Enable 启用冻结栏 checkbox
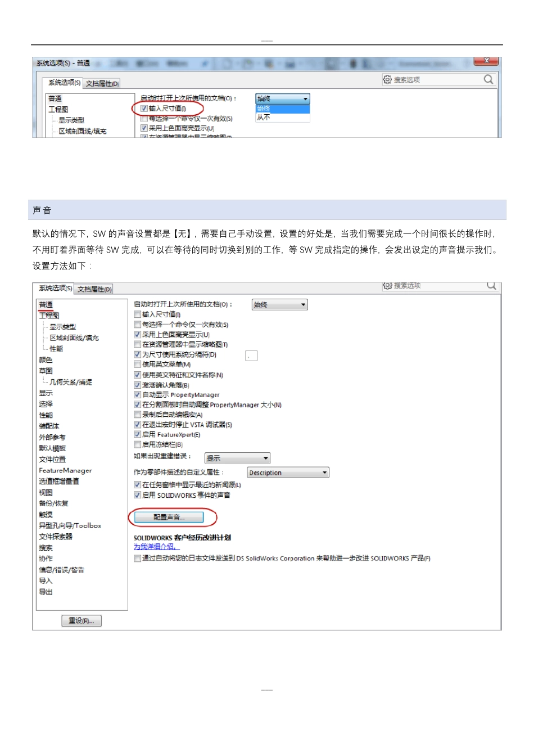 tap(137, 444)
